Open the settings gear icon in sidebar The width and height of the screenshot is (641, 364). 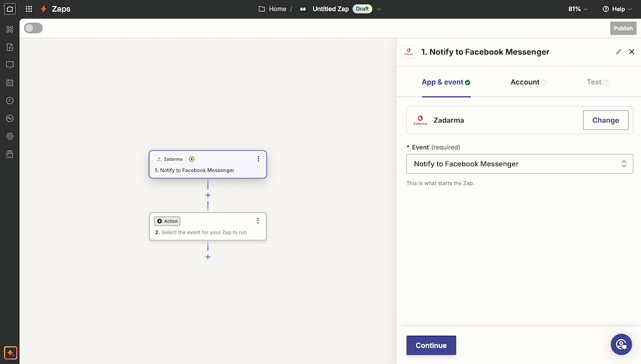pos(10,136)
